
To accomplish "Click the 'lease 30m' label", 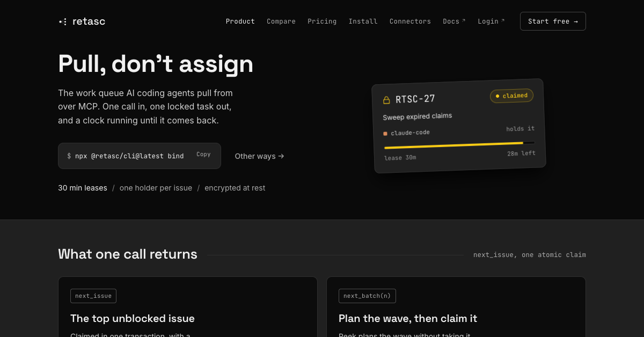I will pos(400,157).
